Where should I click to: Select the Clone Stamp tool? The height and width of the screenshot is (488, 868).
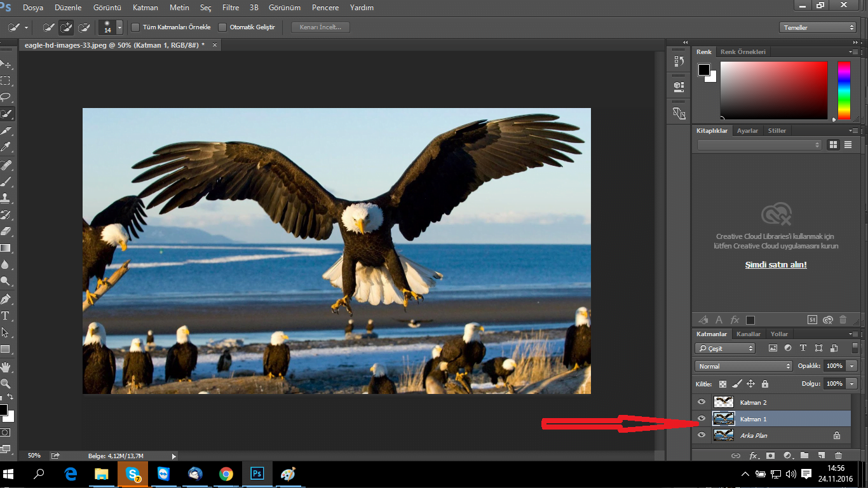[6, 198]
